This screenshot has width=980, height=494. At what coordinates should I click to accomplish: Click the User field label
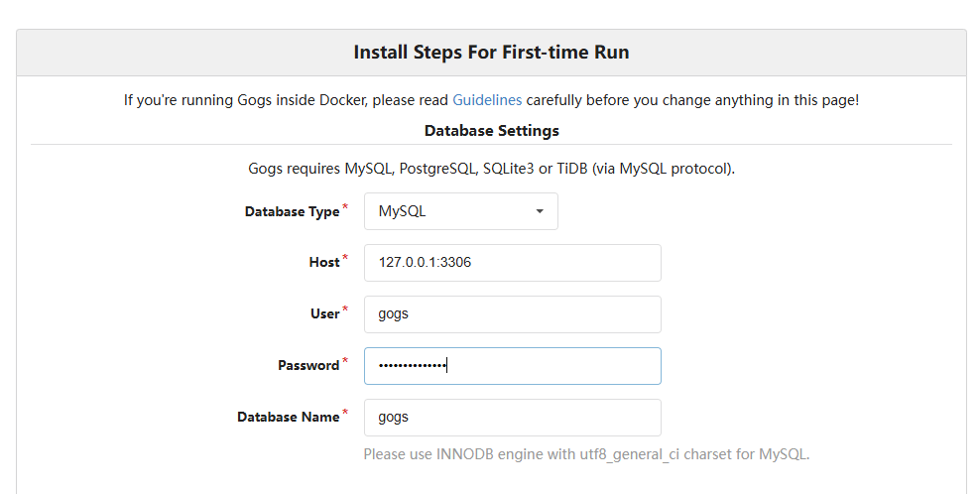325,313
